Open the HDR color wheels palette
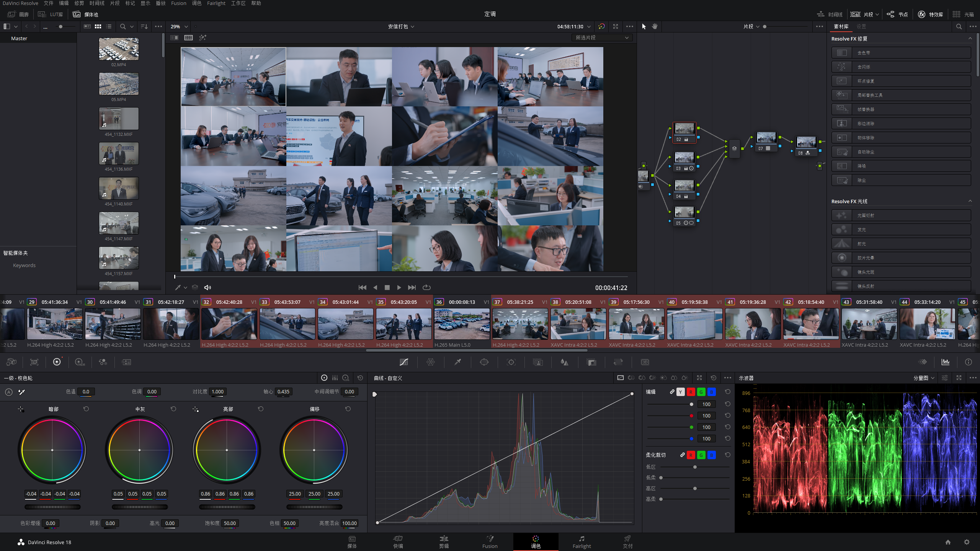Screen dimensions: 980x551 click(80, 362)
